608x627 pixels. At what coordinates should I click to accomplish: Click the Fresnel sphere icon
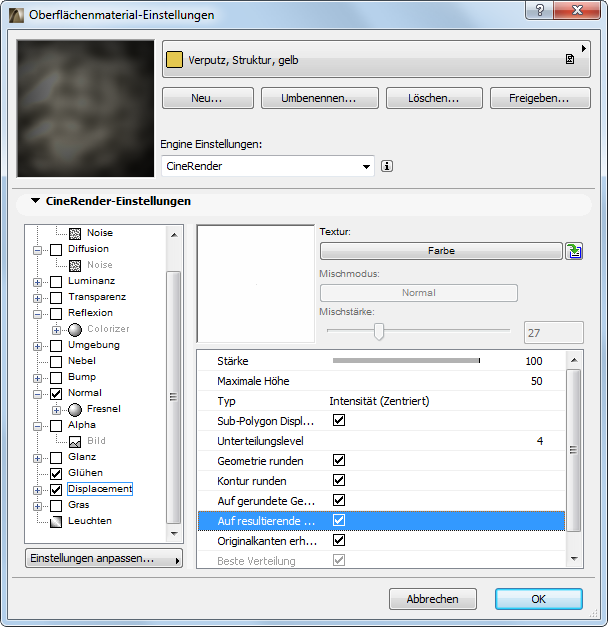(75, 409)
